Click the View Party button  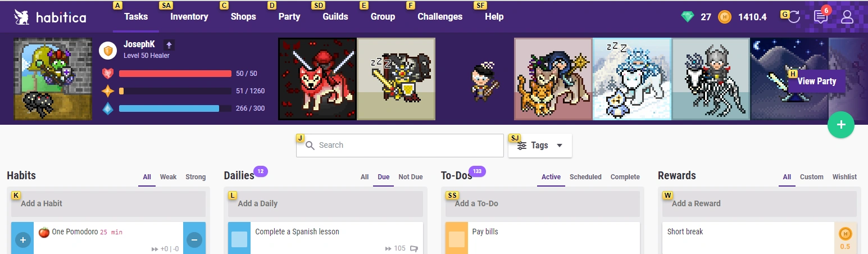coord(817,81)
